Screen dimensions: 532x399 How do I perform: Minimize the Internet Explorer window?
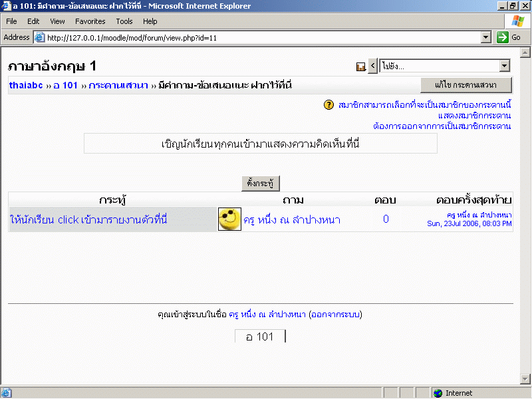tap(502, 6)
